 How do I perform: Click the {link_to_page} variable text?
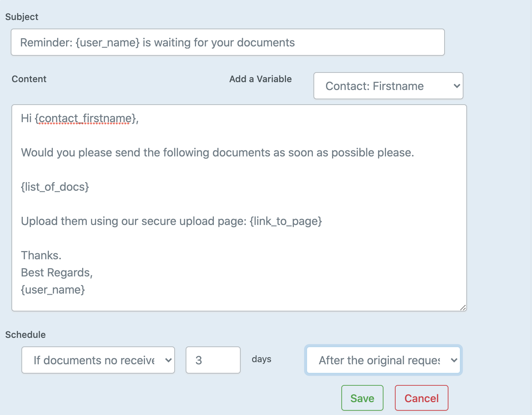(286, 221)
